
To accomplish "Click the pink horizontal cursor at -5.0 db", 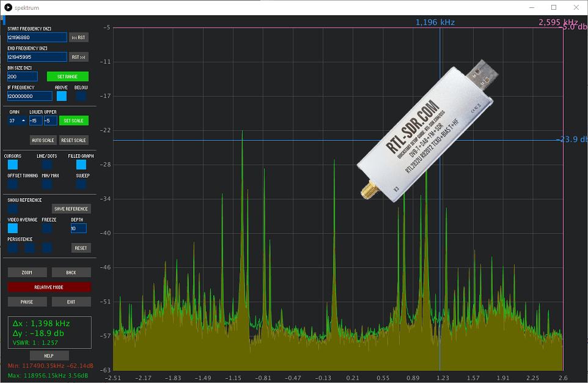I will point(337,28).
